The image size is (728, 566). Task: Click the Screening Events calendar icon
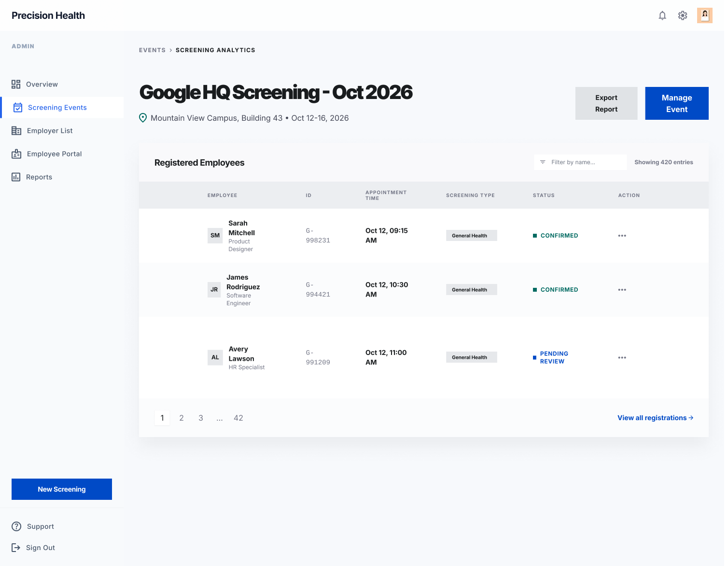[x=18, y=108]
